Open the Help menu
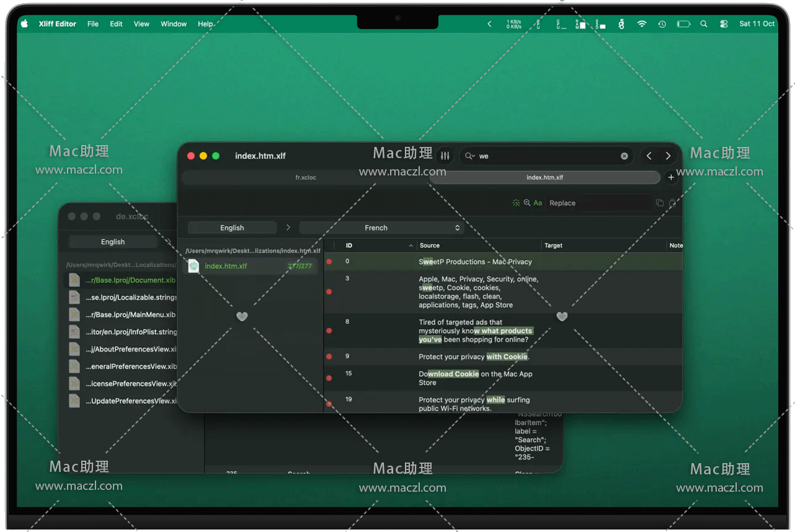795x532 pixels. click(205, 24)
